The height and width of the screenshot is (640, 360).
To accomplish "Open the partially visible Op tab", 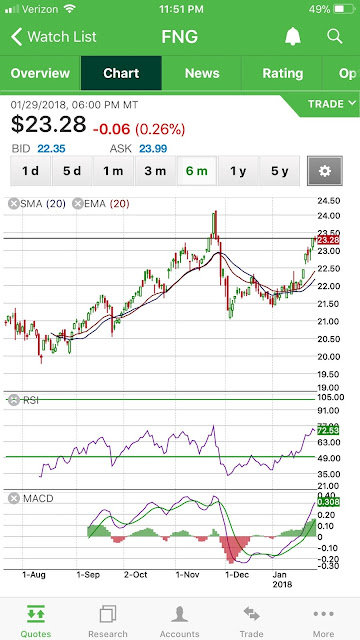I will 342,73.
